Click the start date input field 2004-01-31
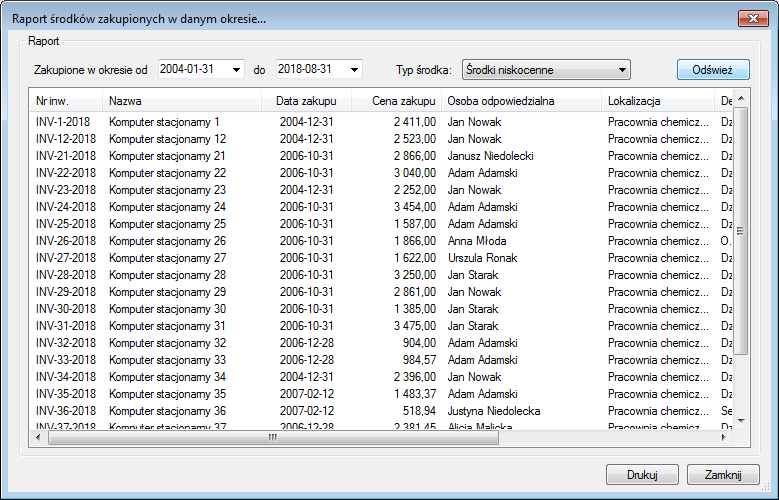Viewport: 779px width, 500px height. (195, 69)
